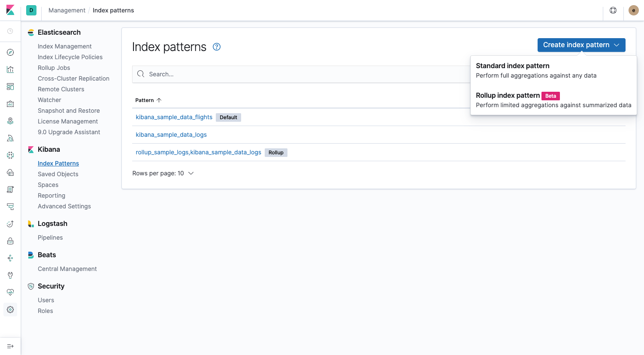Select the Stack Management gear icon
The width and height of the screenshot is (644, 355).
tap(10, 309)
